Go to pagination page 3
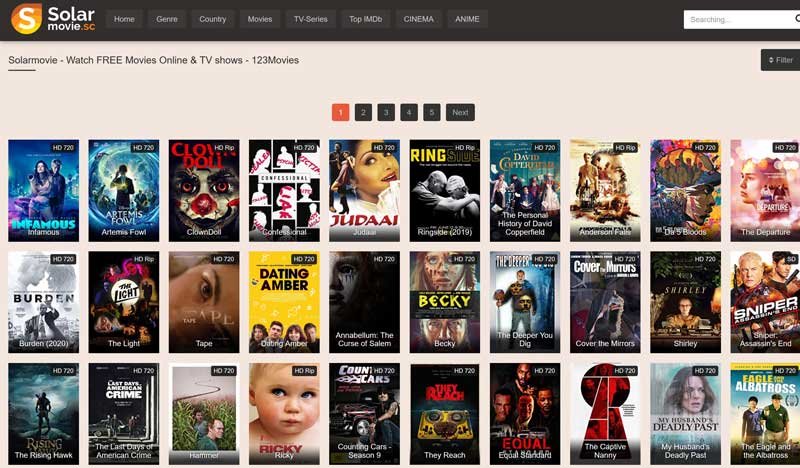Image resolution: width=800 pixels, height=468 pixels. click(x=386, y=112)
